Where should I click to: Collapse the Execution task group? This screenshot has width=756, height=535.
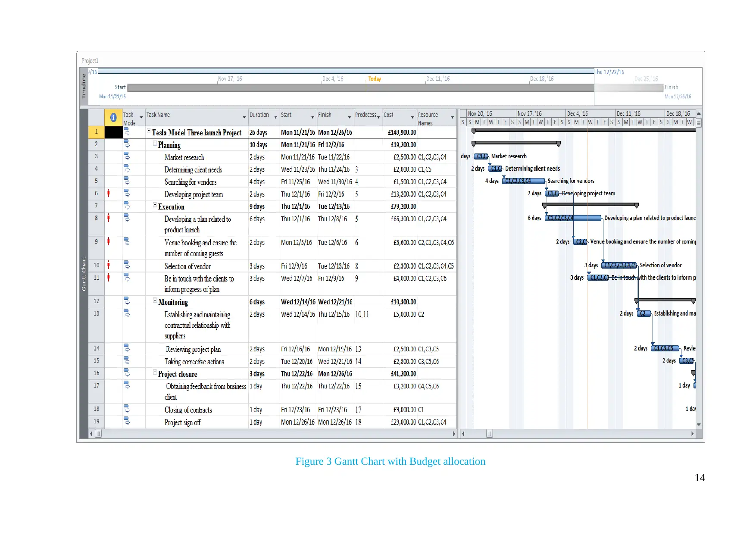[155, 205]
